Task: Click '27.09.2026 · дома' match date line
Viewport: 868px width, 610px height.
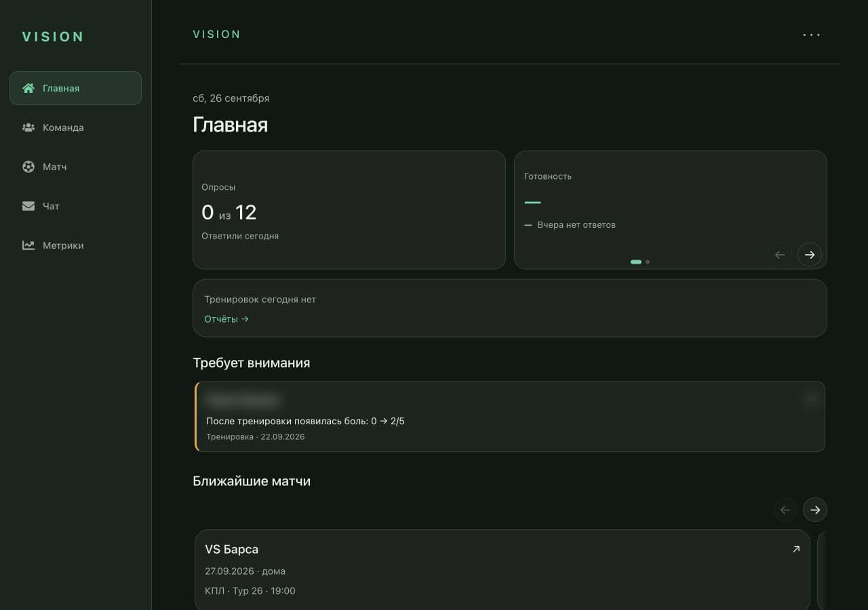Action: click(x=245, y=571)
